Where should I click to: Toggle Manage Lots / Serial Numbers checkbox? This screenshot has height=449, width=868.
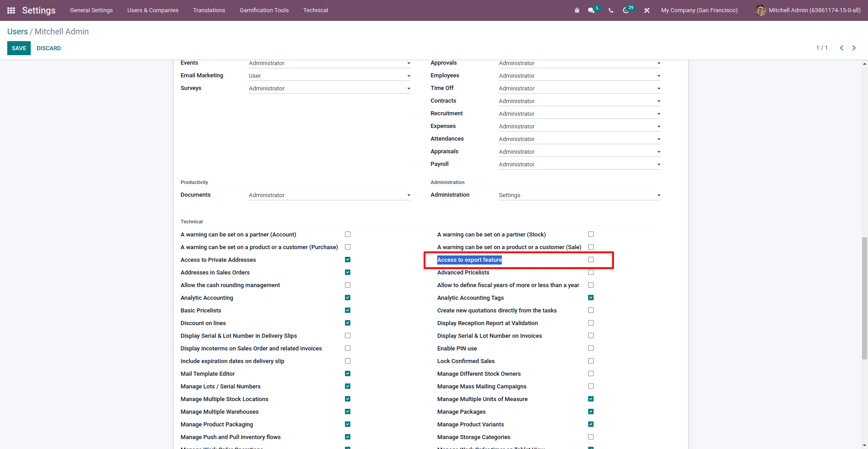click(348, 386)
